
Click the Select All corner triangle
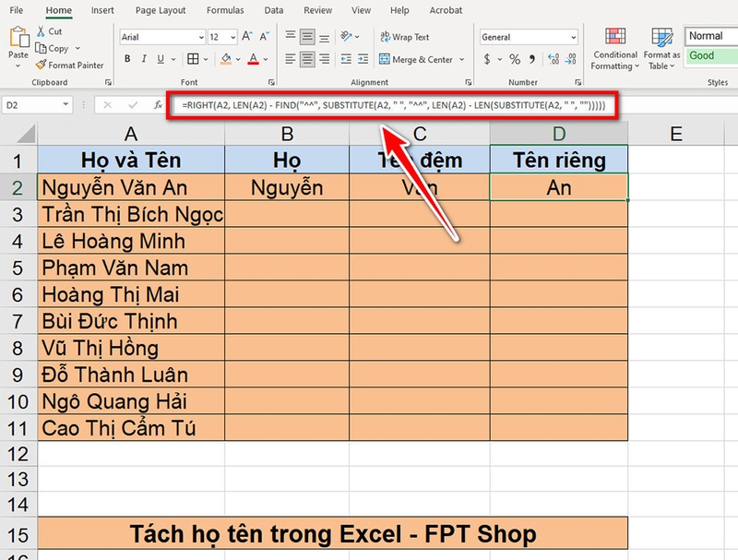click(26, 134)
